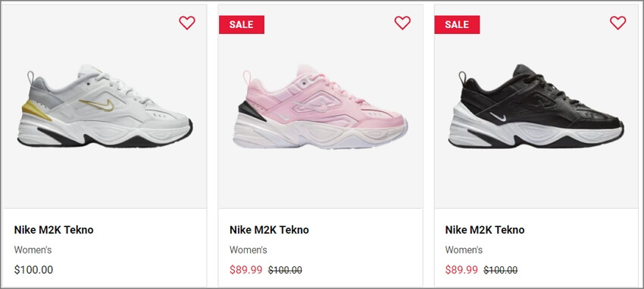Open the Nike M2K Tekno title under the pink shoe

269,229
